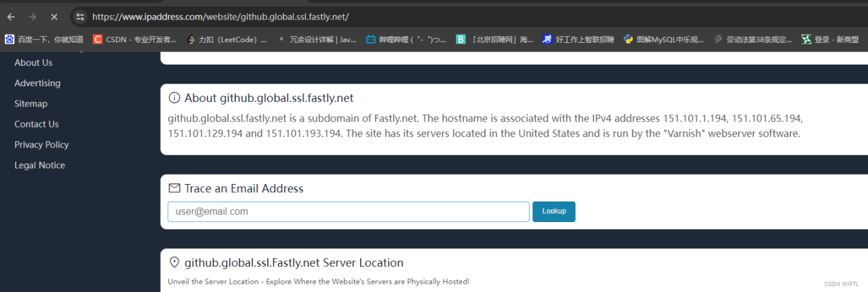The height and width of the screenshot is (292, 868).
Task: Stop page loading with X button
Action: [x=54, y=16]
